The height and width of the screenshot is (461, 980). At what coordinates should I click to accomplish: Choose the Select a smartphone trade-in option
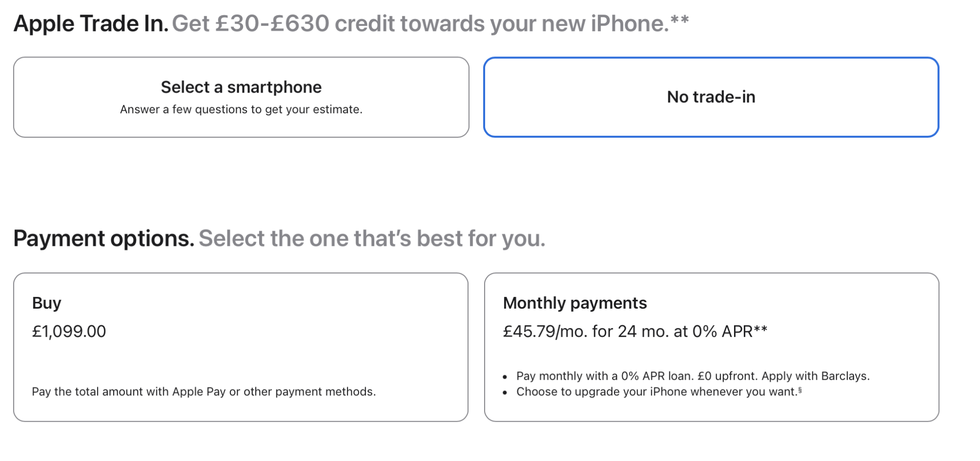click(241, 97)
